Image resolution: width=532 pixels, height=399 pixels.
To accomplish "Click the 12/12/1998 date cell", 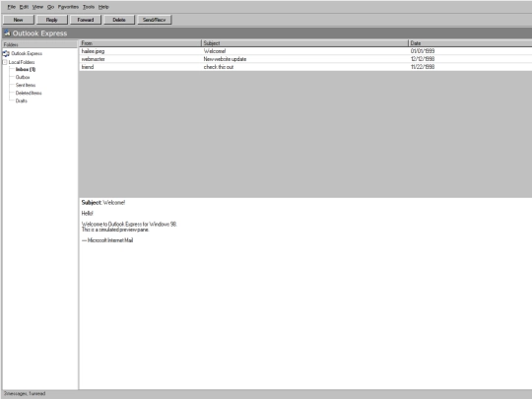I will pos(423,59).
